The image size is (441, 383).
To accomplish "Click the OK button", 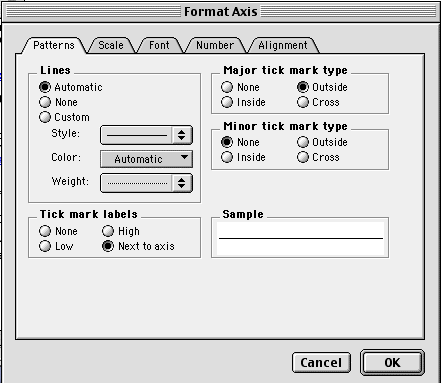I will click(x=392, y=362).
